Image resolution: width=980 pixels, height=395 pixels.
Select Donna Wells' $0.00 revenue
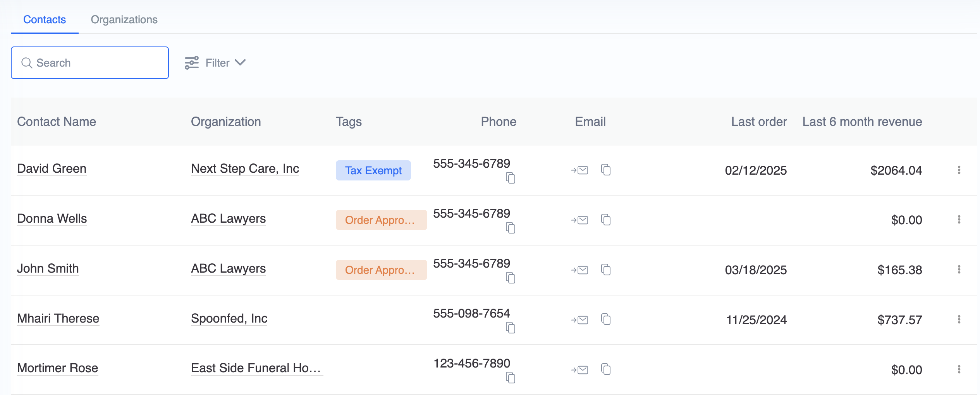coord(906,220)
